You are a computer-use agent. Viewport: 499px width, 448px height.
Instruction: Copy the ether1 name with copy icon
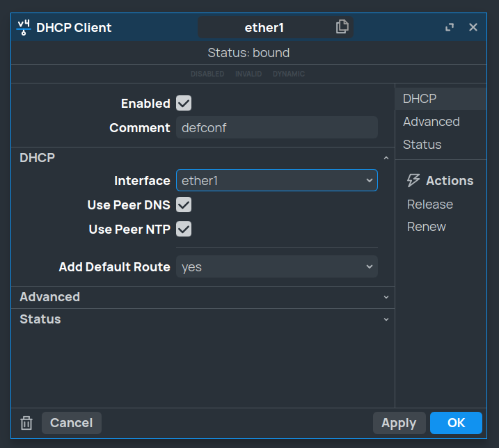[x=342, y=26]
